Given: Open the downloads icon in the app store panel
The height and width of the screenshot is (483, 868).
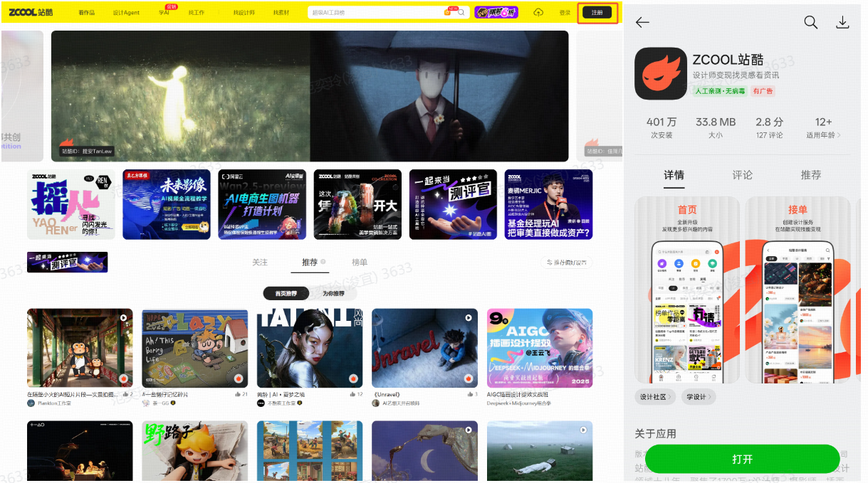Looking at the screenshot, I should [x=842, y=23].
